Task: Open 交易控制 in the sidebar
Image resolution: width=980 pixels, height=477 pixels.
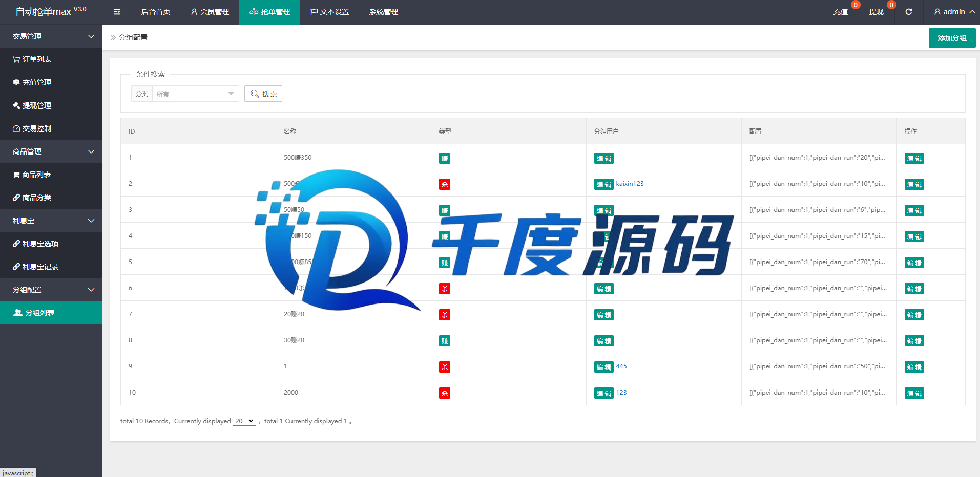Action: pos(51,128)
